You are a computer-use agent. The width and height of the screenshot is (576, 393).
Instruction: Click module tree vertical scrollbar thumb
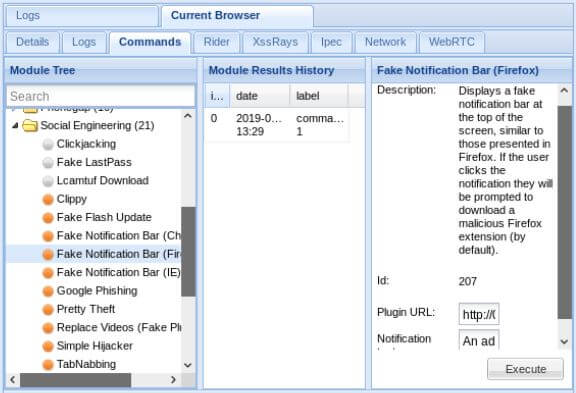188,252
